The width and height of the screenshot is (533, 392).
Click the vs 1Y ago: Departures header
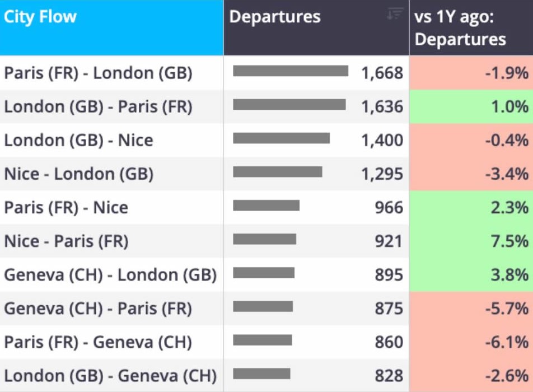(x=471, y=27)
